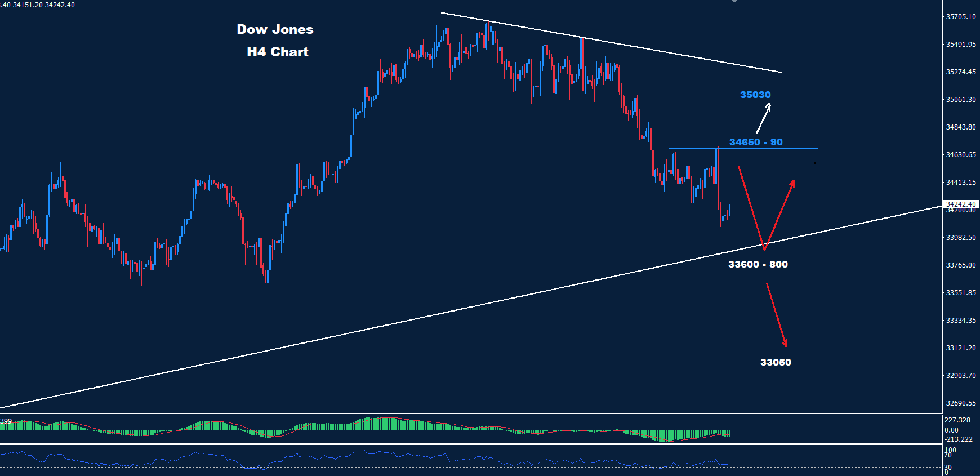Select the small black dot marker right of chart
Viewport: 980px width, 476px height.
(814, 163)
